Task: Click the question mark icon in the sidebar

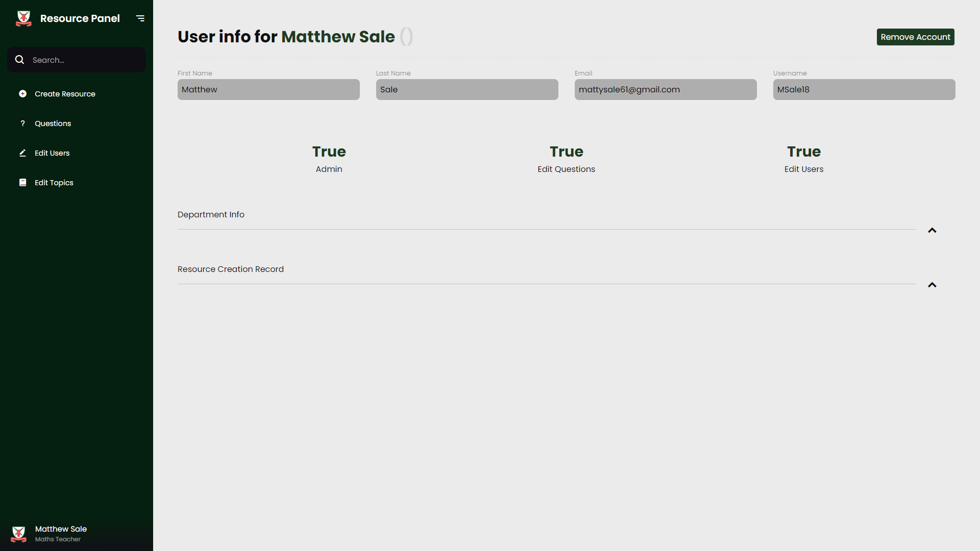Action: (x=22, y=123)
